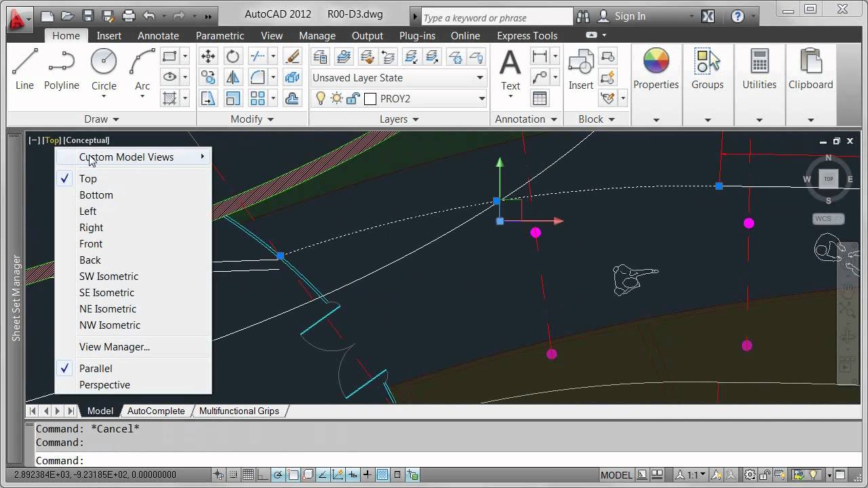Expand the Annotation panel
868x488 pixels.
coord(526,119)
